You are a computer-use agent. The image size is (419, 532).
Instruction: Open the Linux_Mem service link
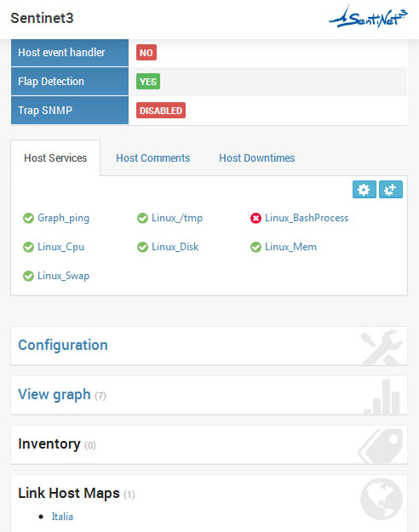[290, 247]
